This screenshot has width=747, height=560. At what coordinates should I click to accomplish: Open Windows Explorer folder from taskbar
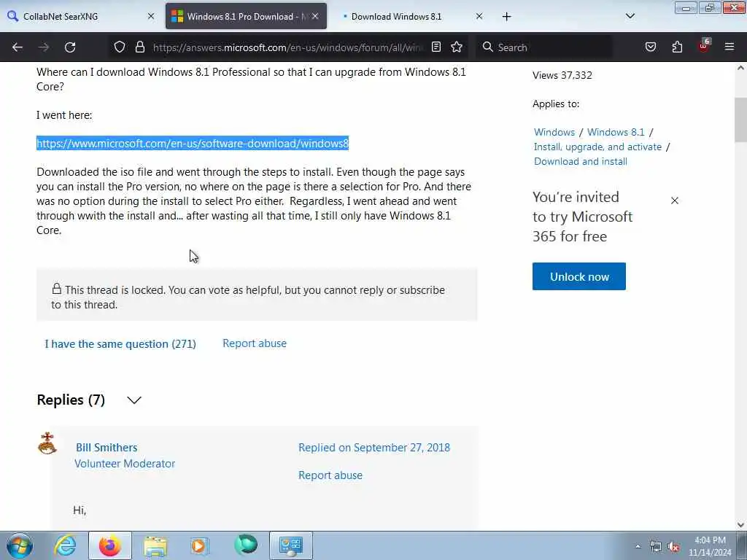(155, 545)
